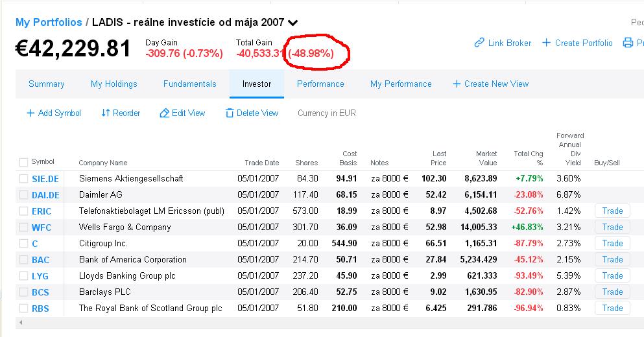The height and width of the screenshot is (337, 644).
Task: Click the Add Symbol plus icon
Action: pos(30,113)
